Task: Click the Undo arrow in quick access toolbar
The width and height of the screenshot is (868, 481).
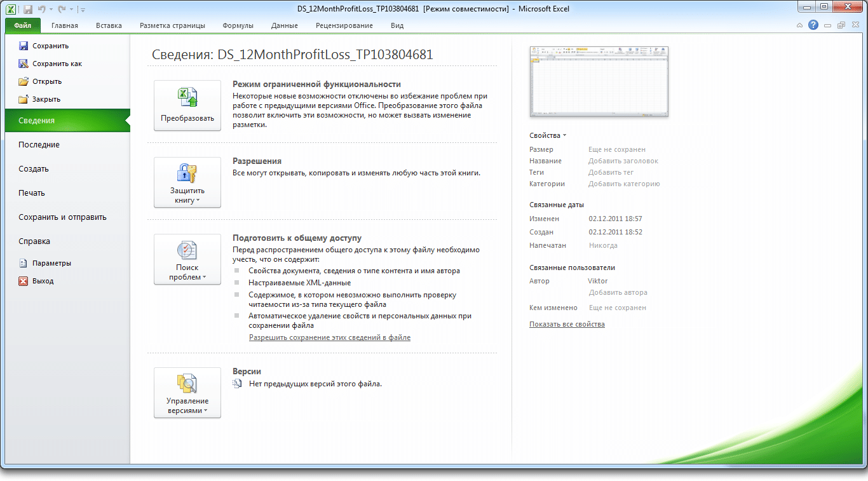Action: [41, 9]
